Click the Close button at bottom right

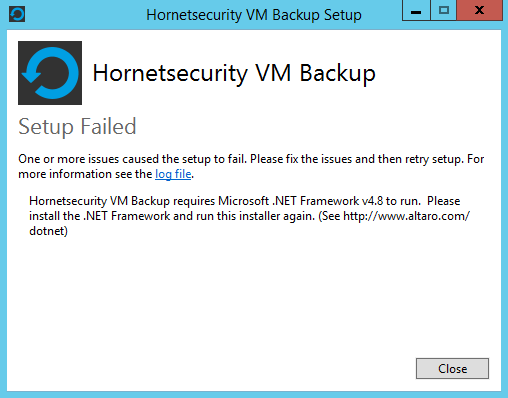452,368
